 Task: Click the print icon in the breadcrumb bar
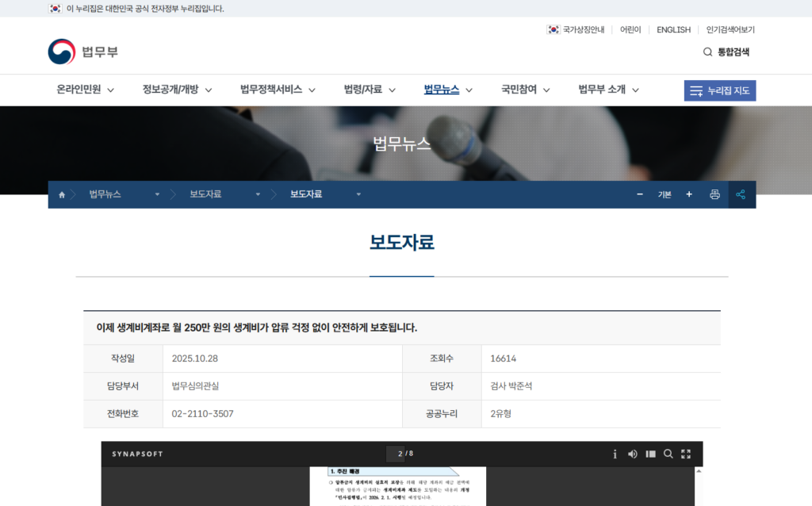point(714,194)
